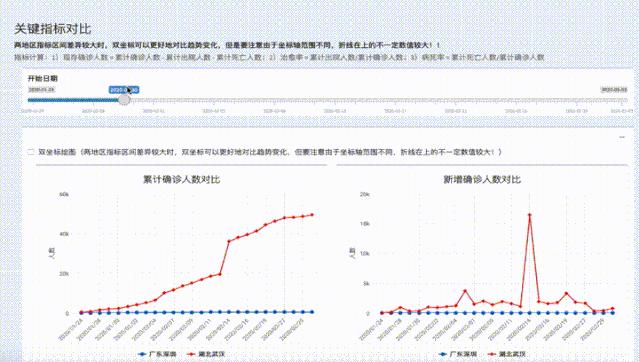Click the 5k axis label on new-cases chart
Viewport: 639px width, 362px height.
(366, 283)
